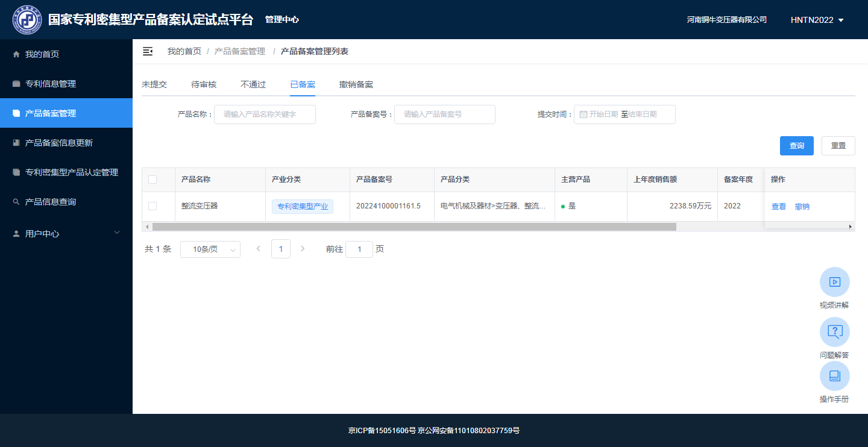This screenshot has width=868, height=447.
Task: Open the 视频讲解 video guide icon
Action: (x=835, y=282)
